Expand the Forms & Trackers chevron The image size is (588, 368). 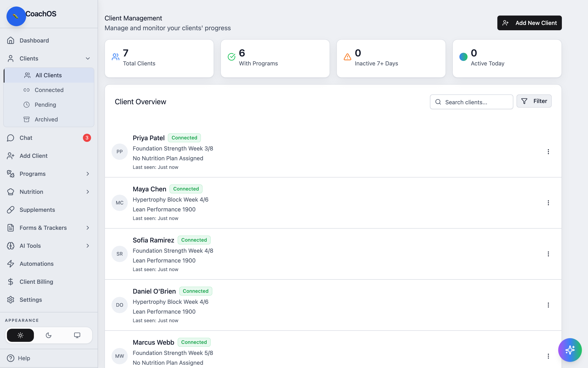pyautogui.click(x=88, y=228)
